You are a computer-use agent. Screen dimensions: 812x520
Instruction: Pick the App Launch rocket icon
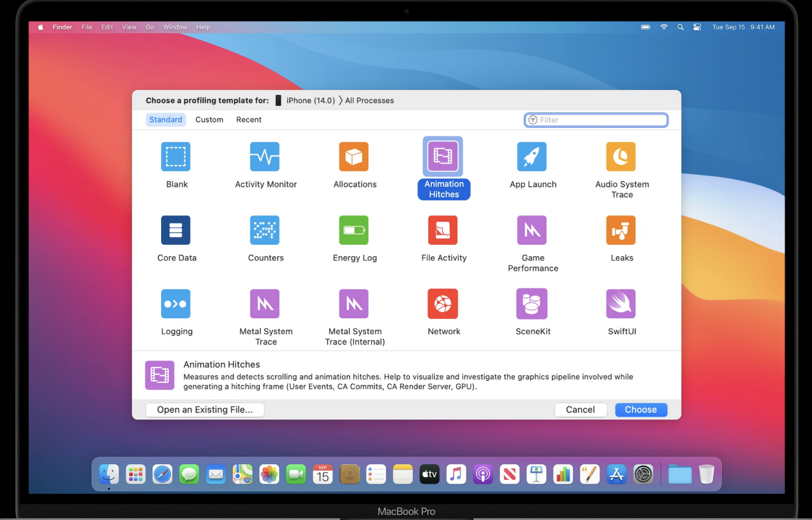tap(532, 157)
